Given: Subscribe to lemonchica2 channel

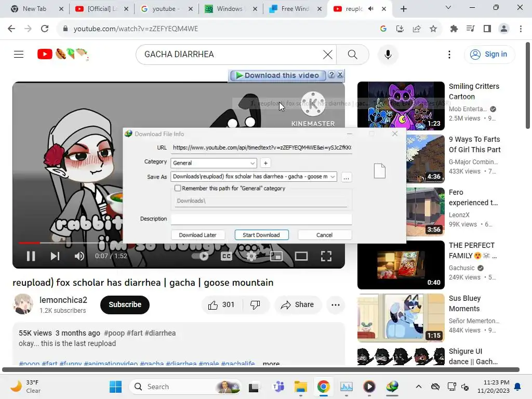Looking at the screenshot, I should [125, 304].
